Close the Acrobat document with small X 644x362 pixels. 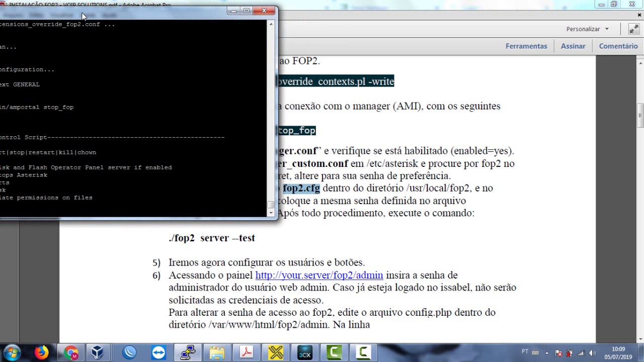(x=639, y=15)
